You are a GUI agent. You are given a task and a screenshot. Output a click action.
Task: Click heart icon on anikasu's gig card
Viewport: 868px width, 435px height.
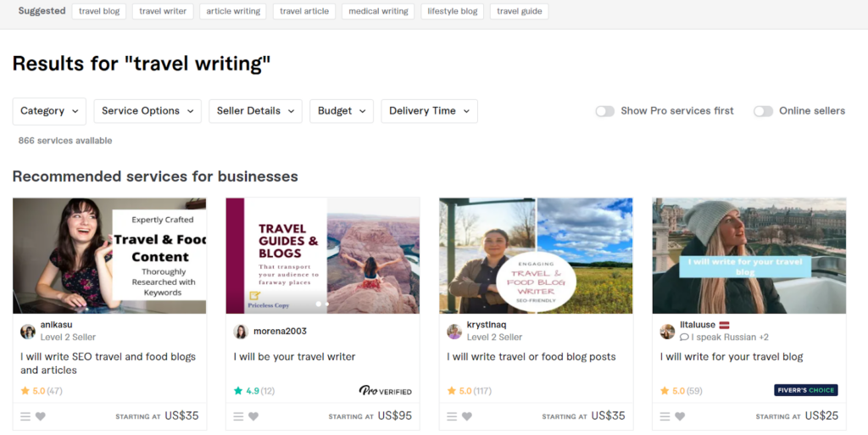pos(41,416)
